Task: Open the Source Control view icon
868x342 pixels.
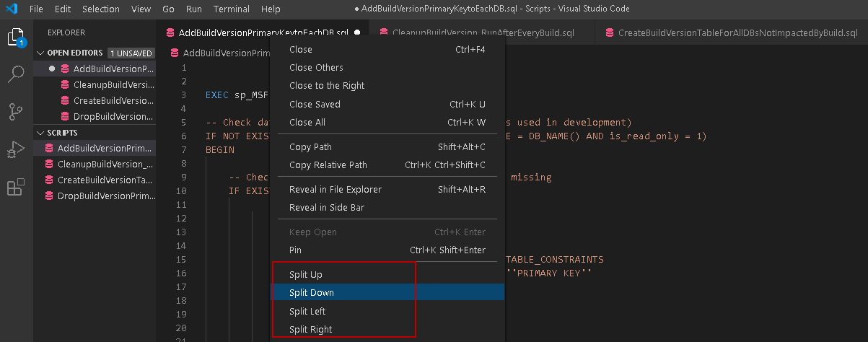Action: click(x=16, y=112)
